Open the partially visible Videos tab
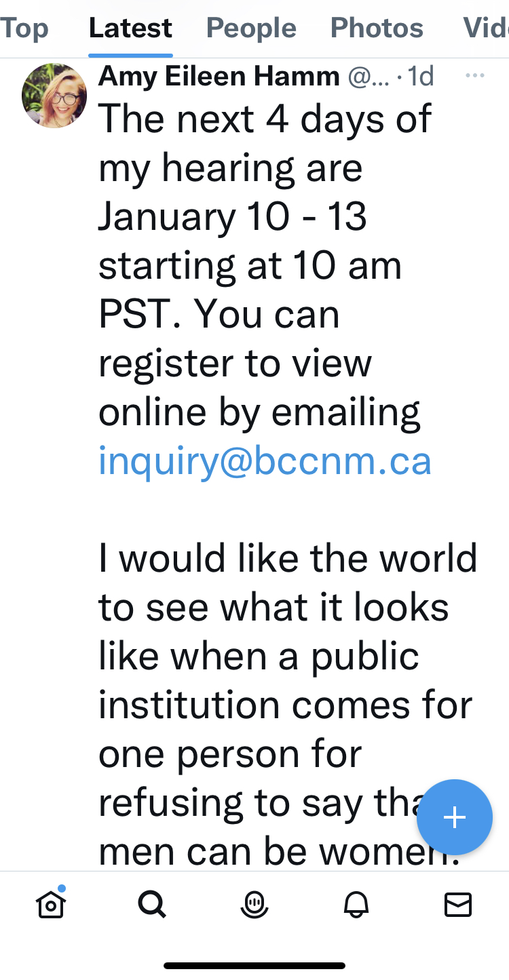Screen dimensions: 509x980 tap(486, 28)
